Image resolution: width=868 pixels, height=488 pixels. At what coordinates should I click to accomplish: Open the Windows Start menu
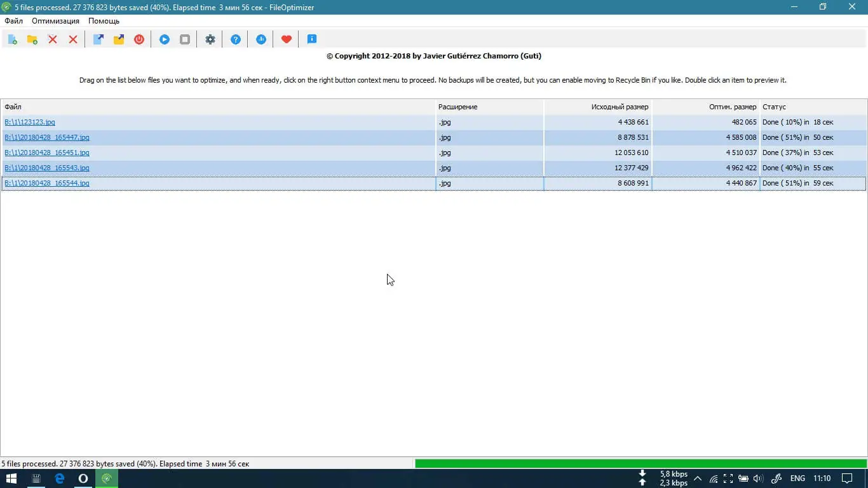pos(11,478)
